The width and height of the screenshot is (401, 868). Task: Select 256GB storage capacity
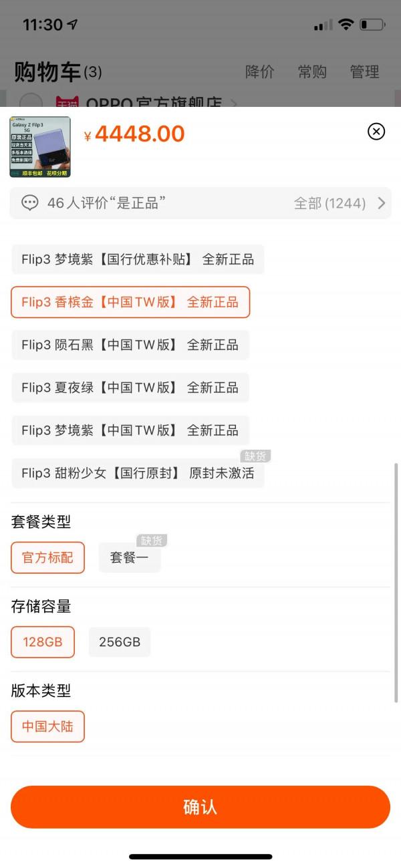tap(120, 641)
